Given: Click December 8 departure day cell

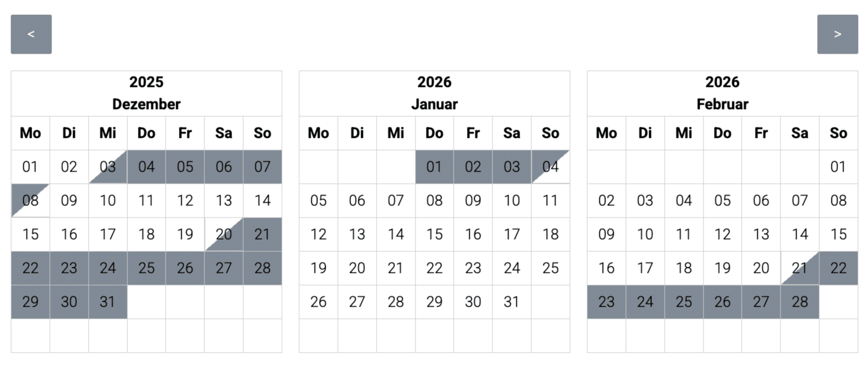Looking at the screenshot, I should click(x=30, y=200).
